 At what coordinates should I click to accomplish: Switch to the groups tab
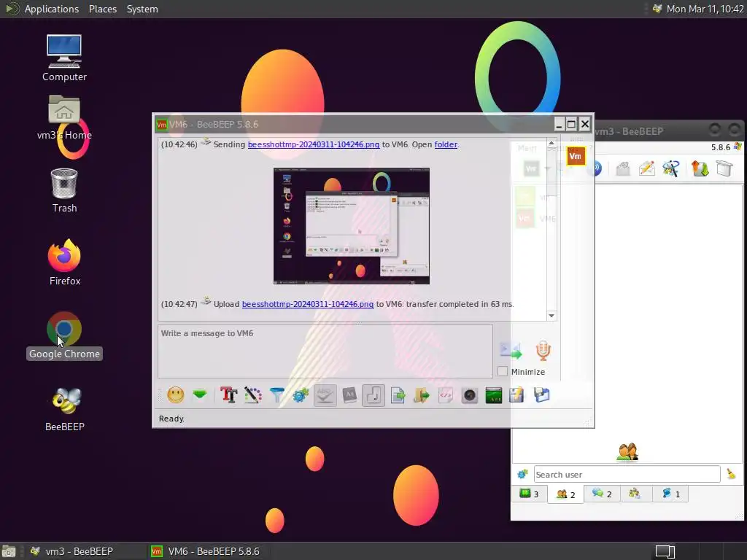[635, 494]
